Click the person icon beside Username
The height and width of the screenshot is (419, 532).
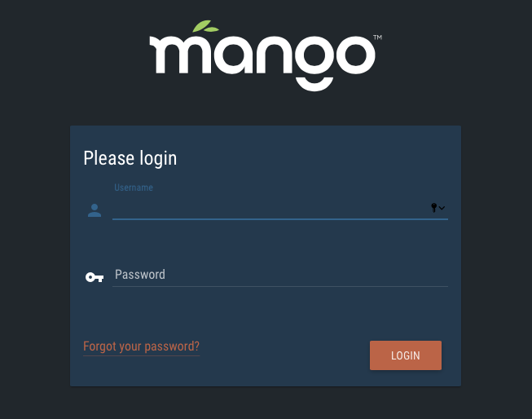tap(95, 210)
